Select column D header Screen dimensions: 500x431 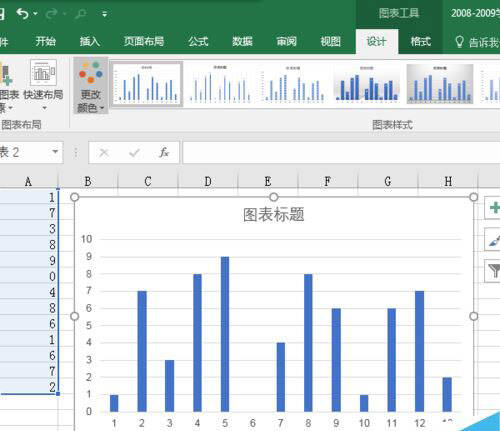click(x=208, y=182)
